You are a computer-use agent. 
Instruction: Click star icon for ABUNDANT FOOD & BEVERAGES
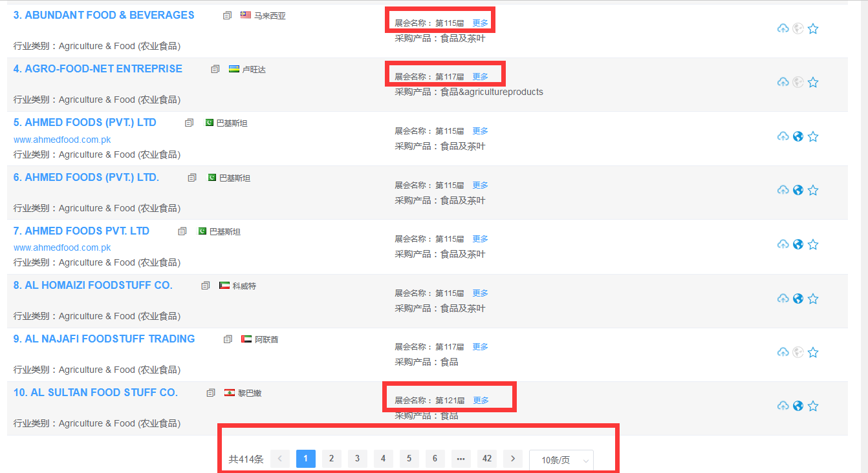coord(813,28)
